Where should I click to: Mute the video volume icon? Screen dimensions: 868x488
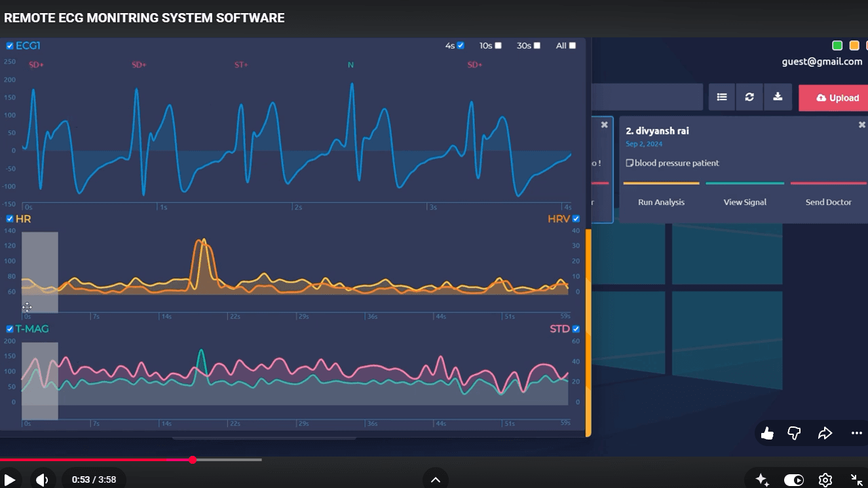point(42,480)
